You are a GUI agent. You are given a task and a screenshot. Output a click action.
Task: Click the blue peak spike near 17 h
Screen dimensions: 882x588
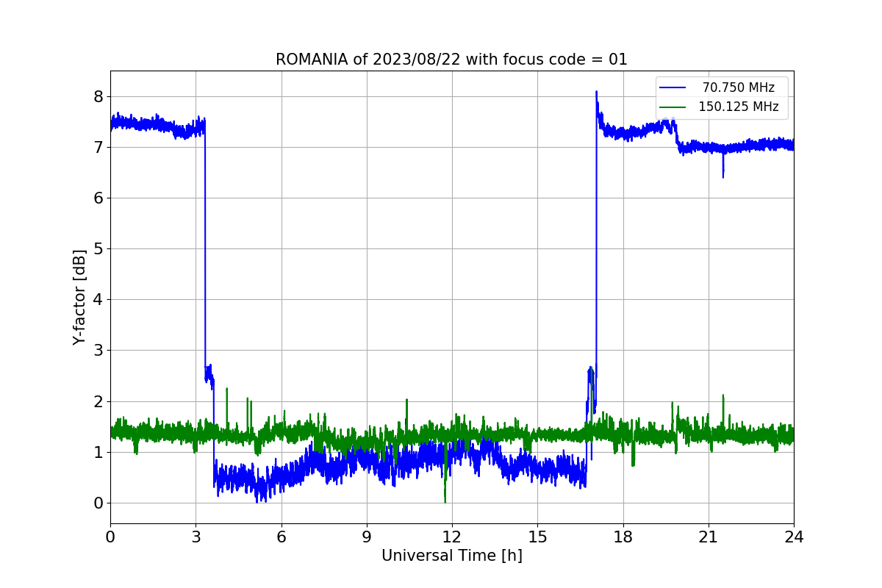(596, 93)
